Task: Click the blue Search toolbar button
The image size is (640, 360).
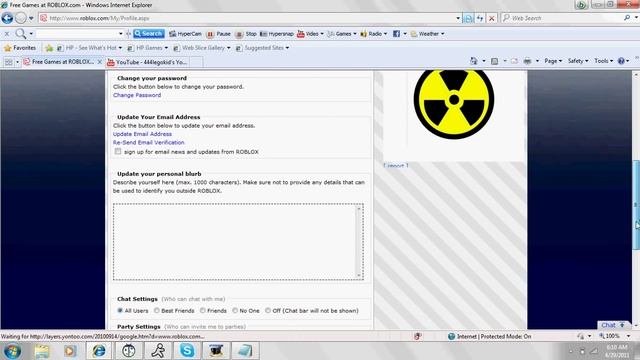Action: pos(149,34)
